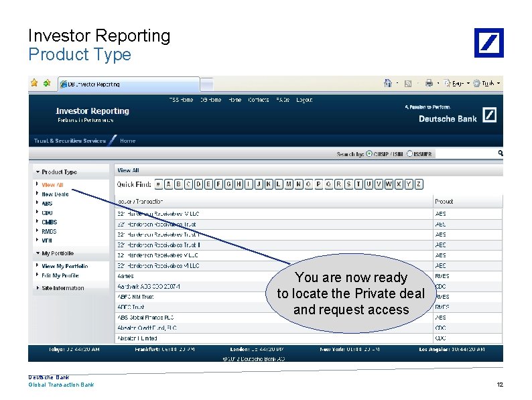Select the ISSUER radio button
The image size is (532, 400).
click(409, 153)
